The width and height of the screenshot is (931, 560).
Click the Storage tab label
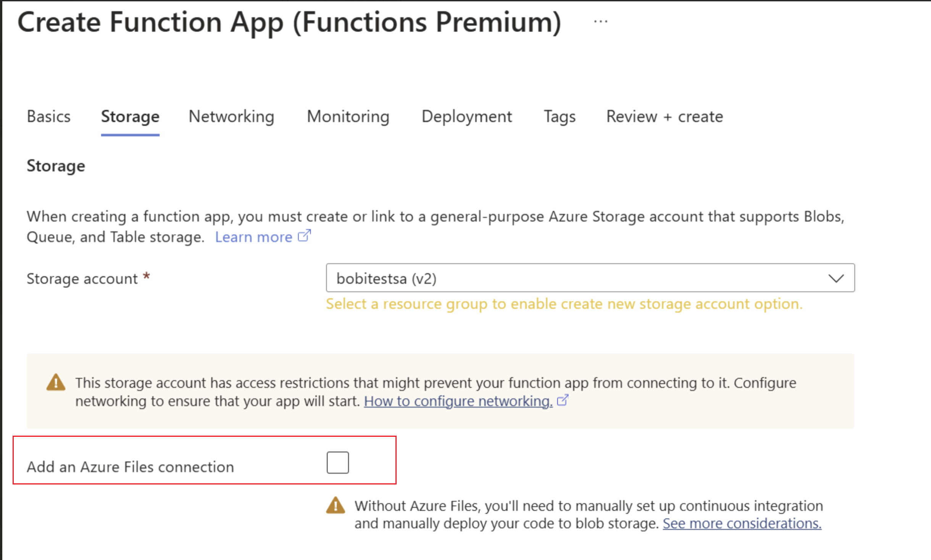click(130, 117)
